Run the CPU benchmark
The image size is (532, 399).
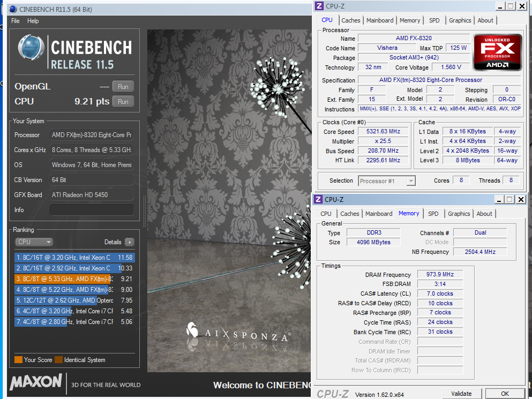tap(123, 101)
